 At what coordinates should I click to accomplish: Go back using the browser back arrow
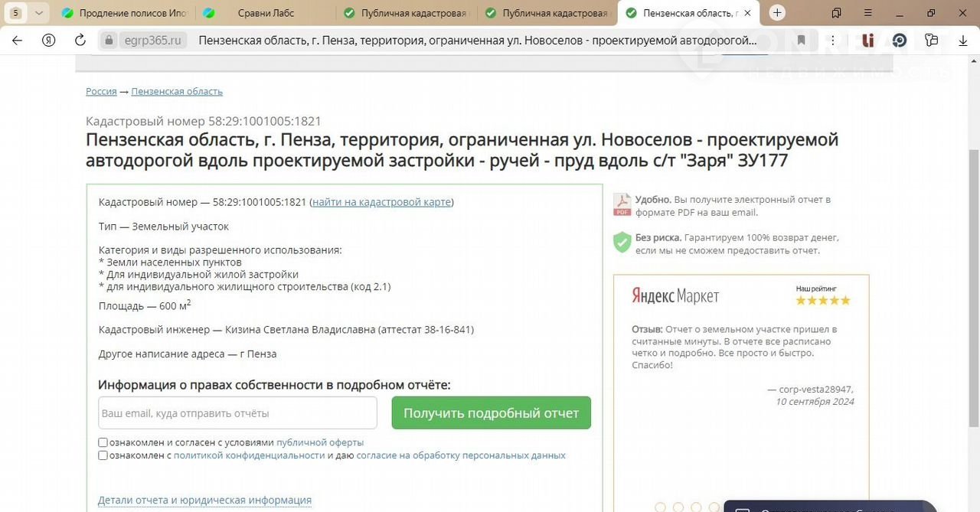tap(17, 41)
